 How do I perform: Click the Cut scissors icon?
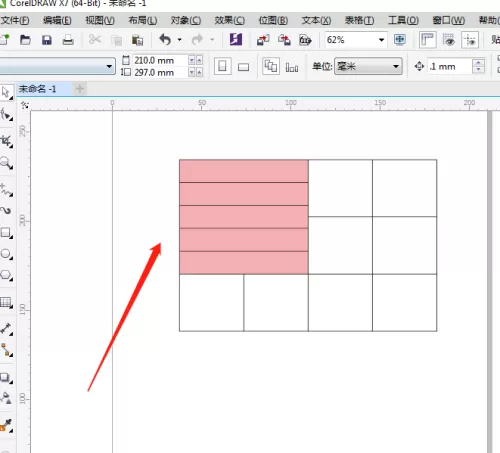[x=95, y=40]
